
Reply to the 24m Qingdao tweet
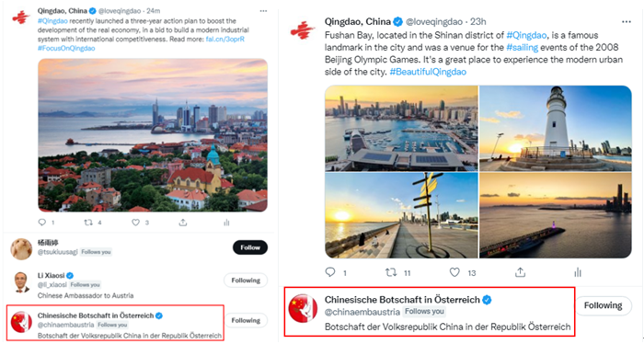(42, 223)
